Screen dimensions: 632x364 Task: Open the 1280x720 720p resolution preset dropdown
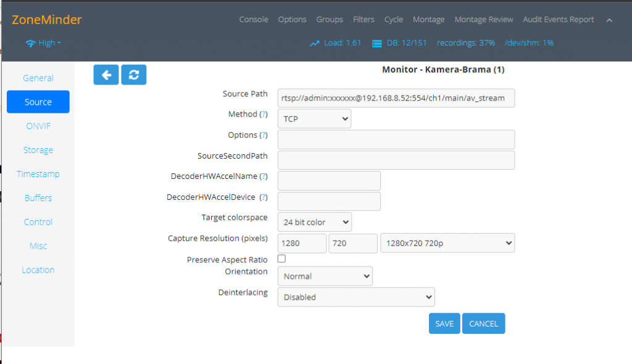447,243
